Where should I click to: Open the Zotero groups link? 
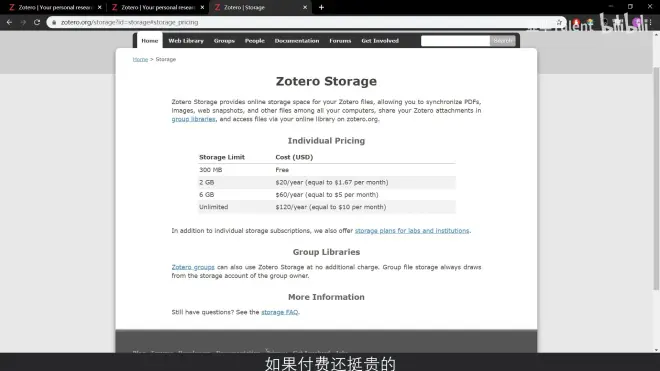click(193, 267)
